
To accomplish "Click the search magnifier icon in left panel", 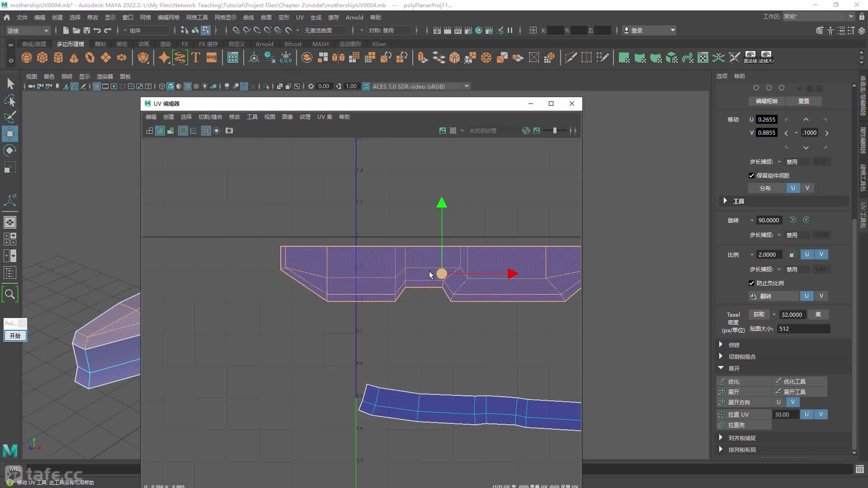I will click(10, 294).
